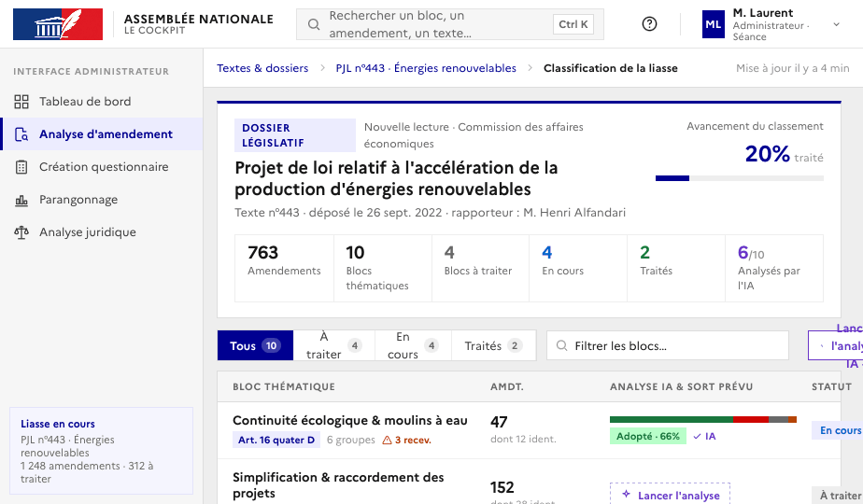
Task: Open PJL n°443 · Énergies renouvelables breadcrumb
Action: click(x=426, y=68)
